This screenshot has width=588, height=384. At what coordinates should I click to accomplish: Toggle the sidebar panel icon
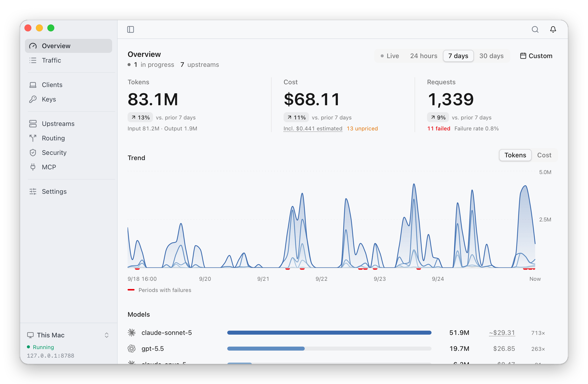131,29
